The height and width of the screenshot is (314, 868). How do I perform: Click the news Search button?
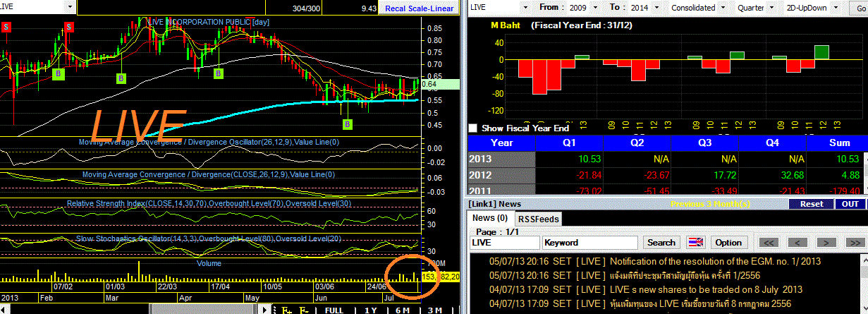pos(661,242)
